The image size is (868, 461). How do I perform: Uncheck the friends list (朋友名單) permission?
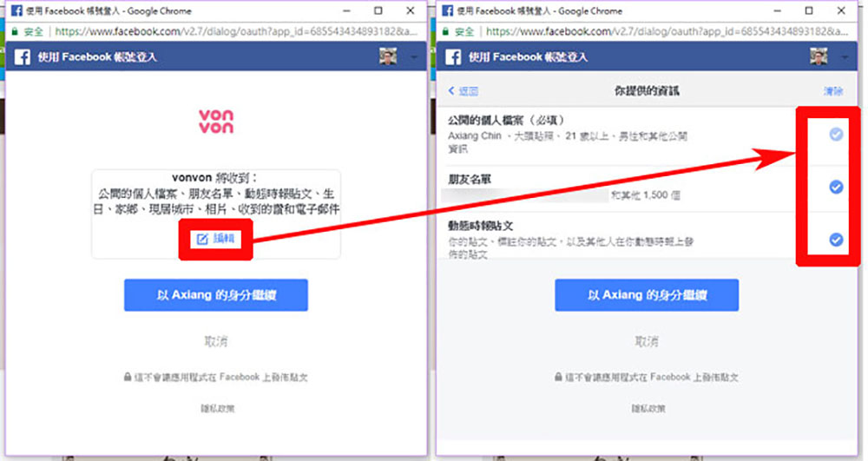point(836,187)
